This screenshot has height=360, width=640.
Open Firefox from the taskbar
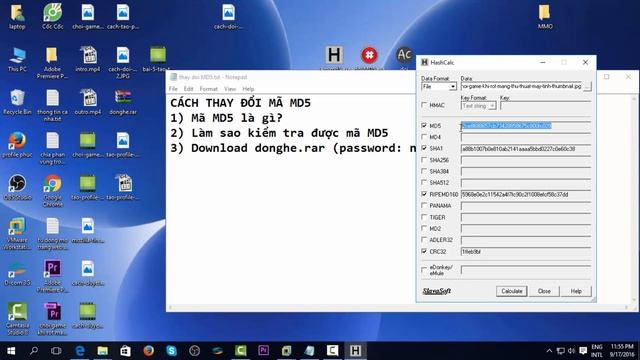click(x=149, y=351)
